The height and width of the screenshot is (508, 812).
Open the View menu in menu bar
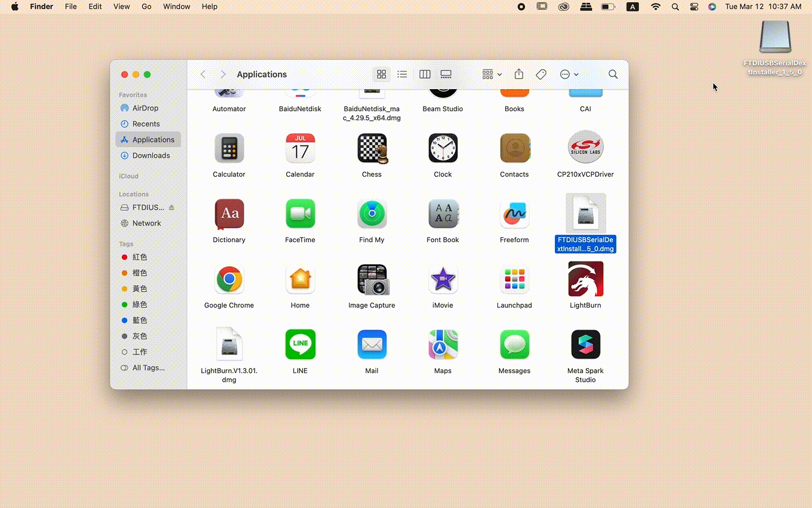click(x=121, y=7)
